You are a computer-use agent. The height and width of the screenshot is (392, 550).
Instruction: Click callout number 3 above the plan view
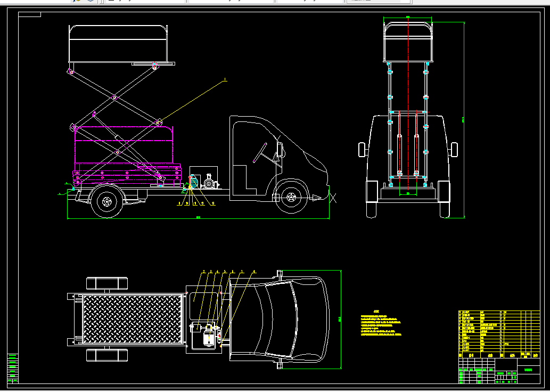[x=210, y=271]
